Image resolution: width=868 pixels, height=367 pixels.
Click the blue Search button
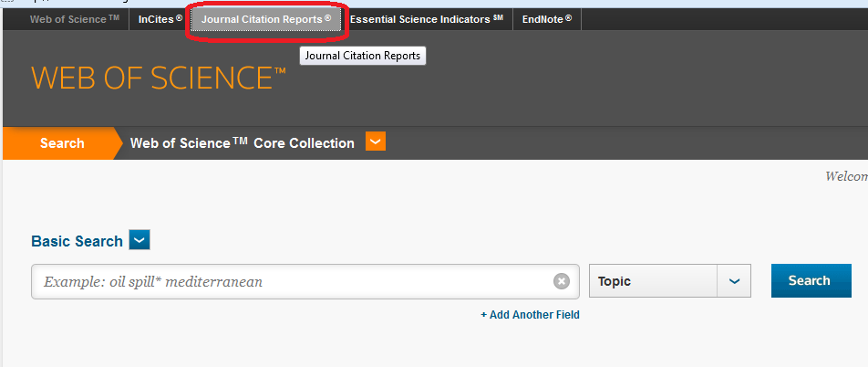coord(811,280)
